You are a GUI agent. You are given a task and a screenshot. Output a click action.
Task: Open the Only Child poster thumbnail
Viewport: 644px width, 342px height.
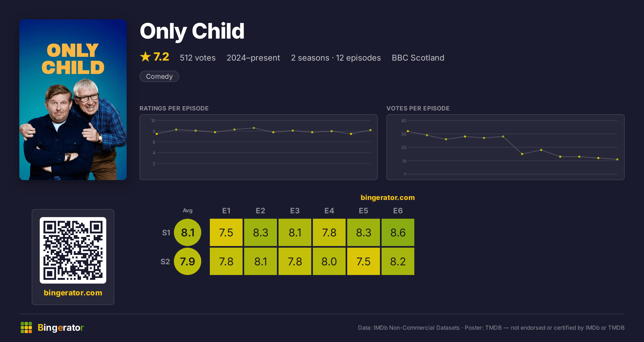(x=73, y=99)
